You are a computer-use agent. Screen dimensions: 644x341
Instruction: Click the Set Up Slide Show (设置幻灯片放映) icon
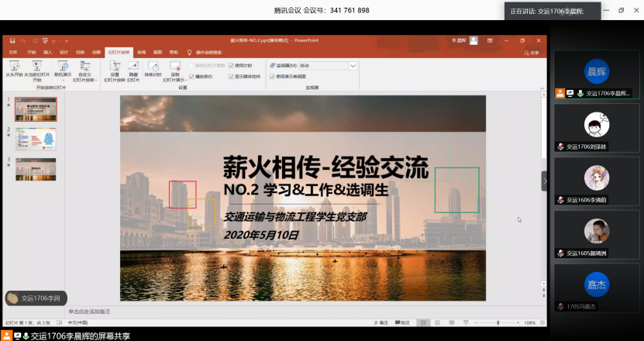[115, 67]
